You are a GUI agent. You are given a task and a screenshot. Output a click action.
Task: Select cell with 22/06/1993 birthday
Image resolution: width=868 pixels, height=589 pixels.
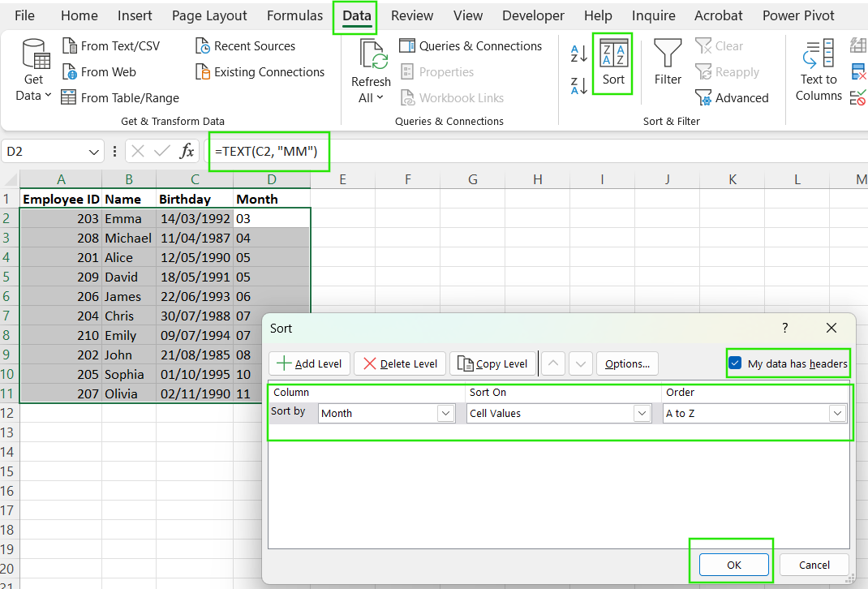click(195, 296)
